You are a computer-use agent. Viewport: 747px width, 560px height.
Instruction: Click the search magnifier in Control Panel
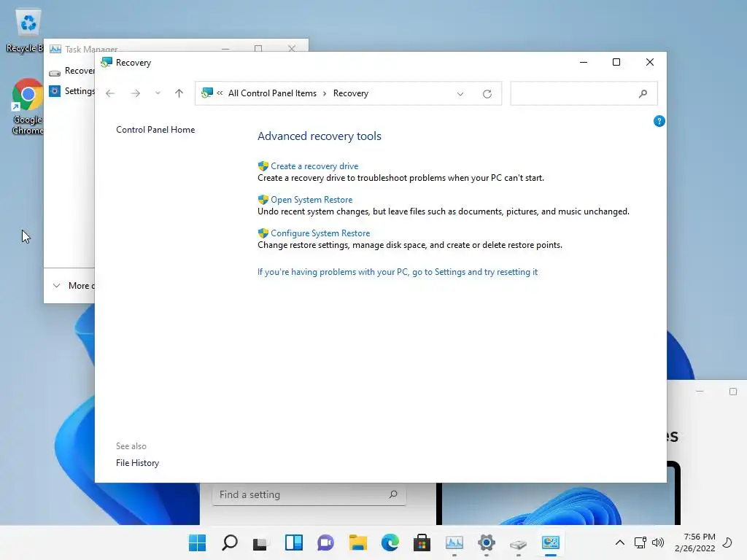(643, 93)
